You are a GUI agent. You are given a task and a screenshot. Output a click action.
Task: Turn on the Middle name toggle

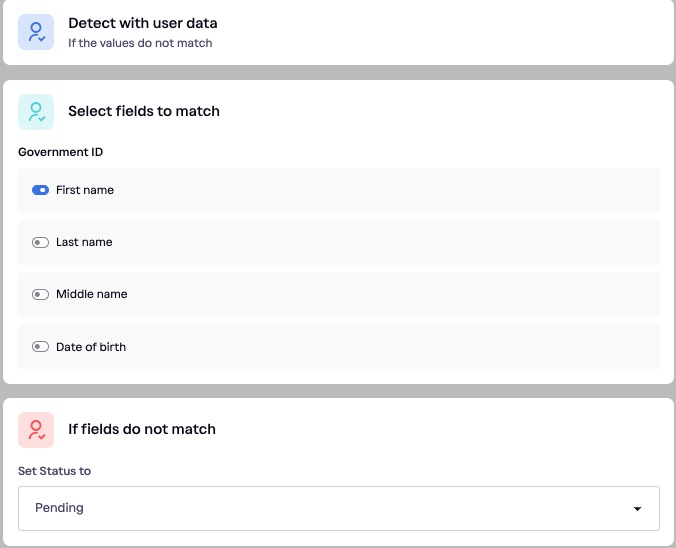click(40, 294)
